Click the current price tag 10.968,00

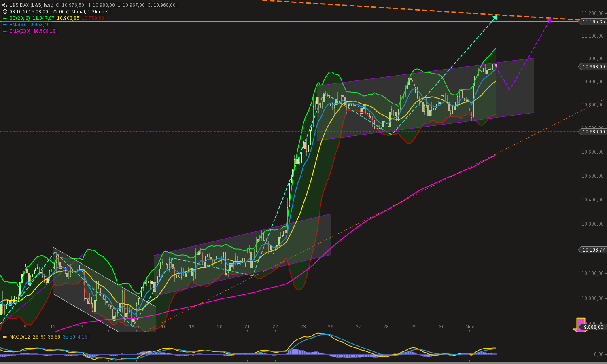[593, 67]
